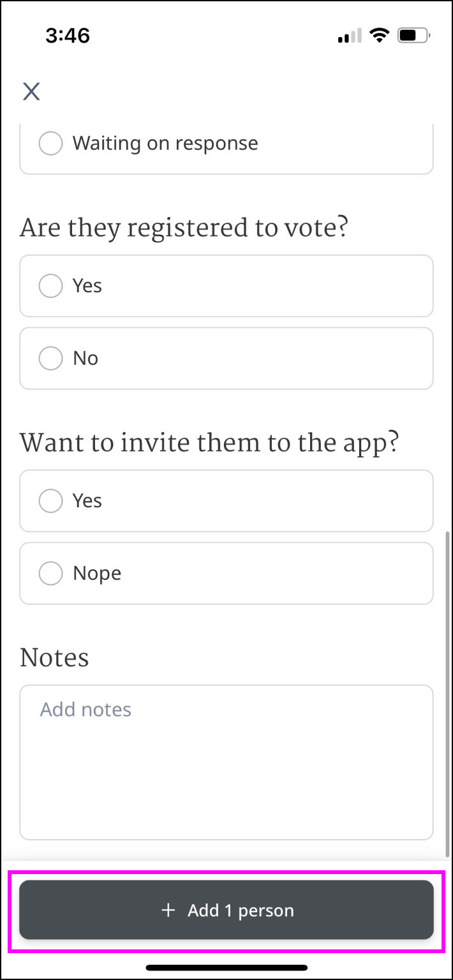Screen dimensions: 453x980
Task: Select Yes to invite them to the app
Action: click(x=51, y=501)
